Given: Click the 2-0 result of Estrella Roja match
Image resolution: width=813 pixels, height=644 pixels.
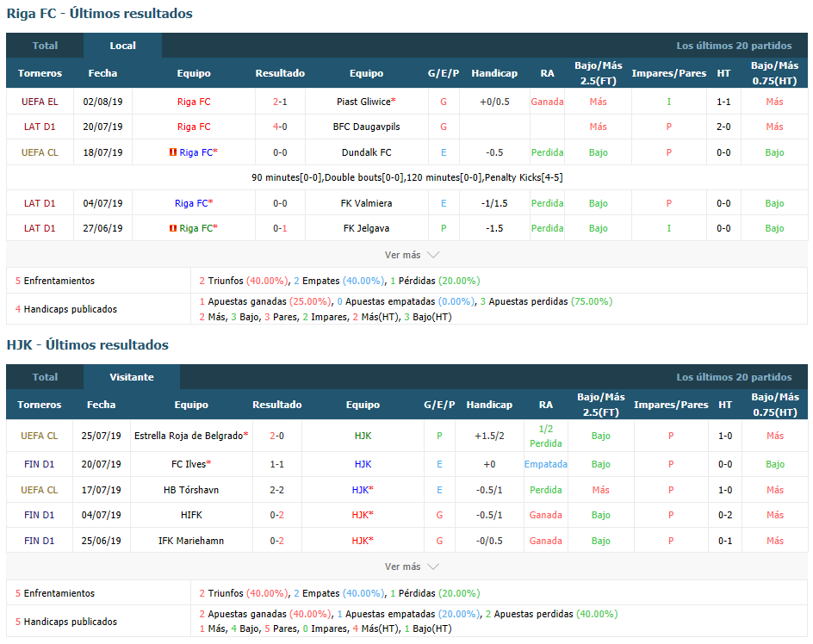Looking at the screenshot, I should coord(276,436).
